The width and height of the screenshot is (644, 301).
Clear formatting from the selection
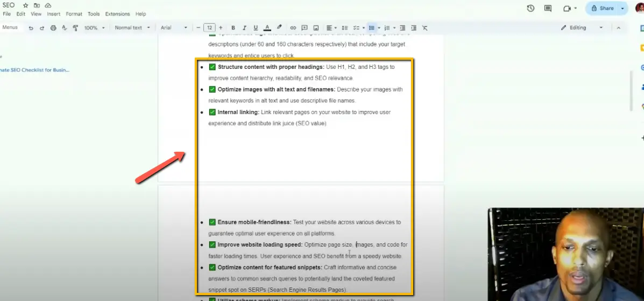(x=424, y=28)
